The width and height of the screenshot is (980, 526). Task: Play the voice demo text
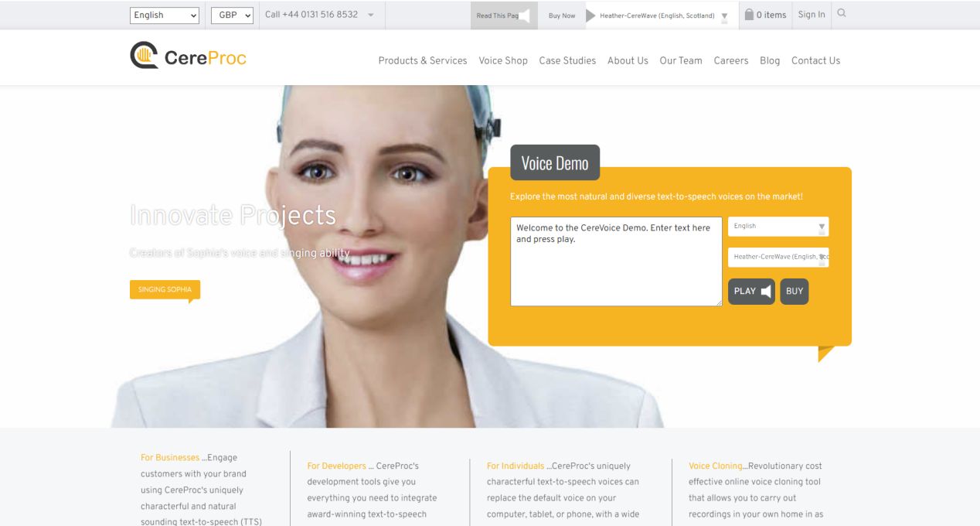coord(751,292)
